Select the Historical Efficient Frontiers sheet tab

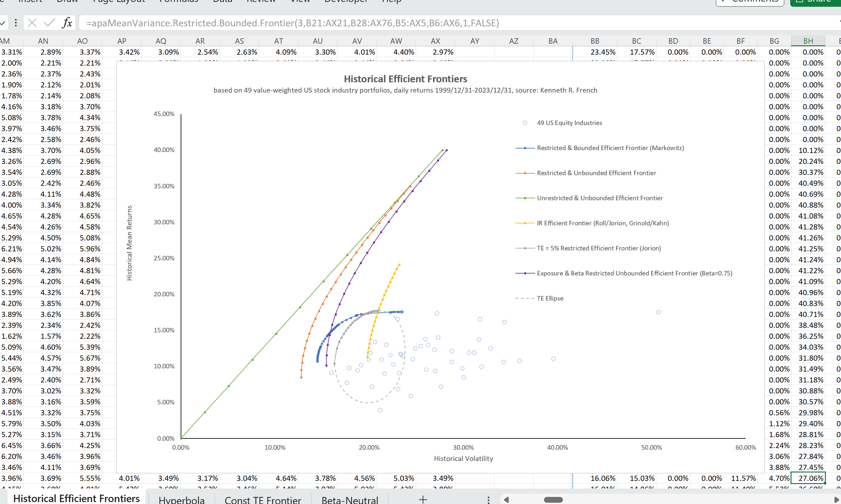click(77, 498)
